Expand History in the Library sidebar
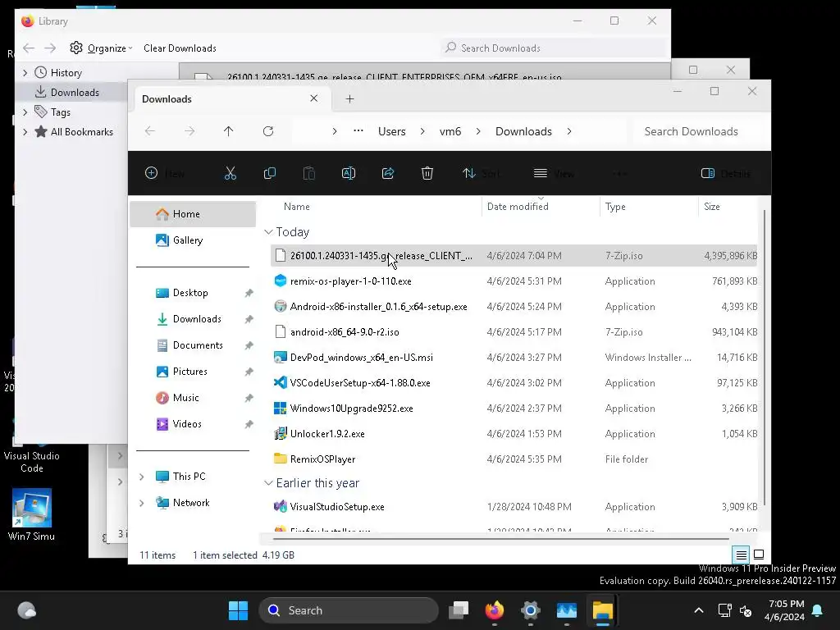Image resolution: width=840 pixels, height=630 pixels. pos(25,72)
